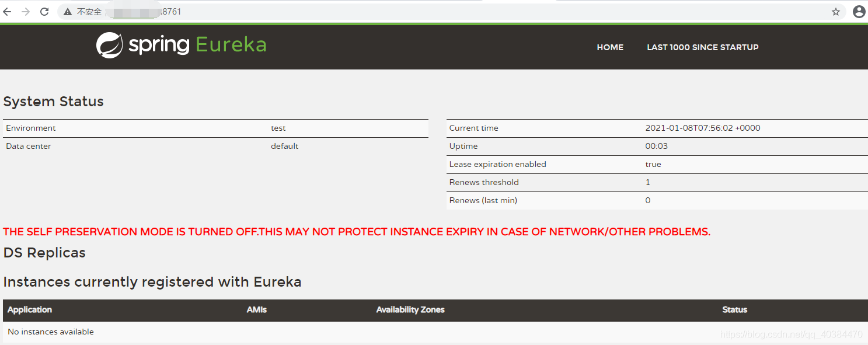This screenshot has width=868, height=345.
Task: Click the uptime value 00:03
Action: coord(657,146)
